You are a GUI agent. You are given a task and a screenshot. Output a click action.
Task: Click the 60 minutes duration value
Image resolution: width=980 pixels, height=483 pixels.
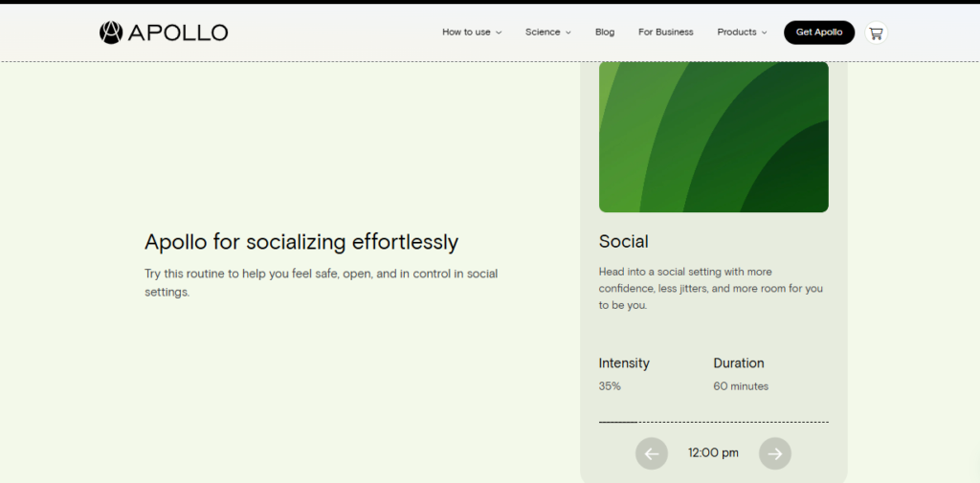(741, 386)
